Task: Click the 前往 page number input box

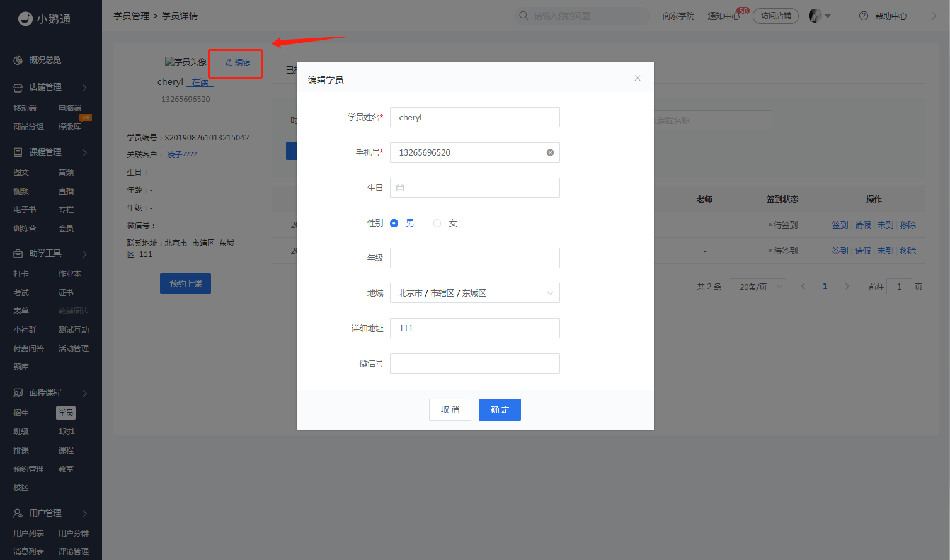Action: click(x=899, y=287)
